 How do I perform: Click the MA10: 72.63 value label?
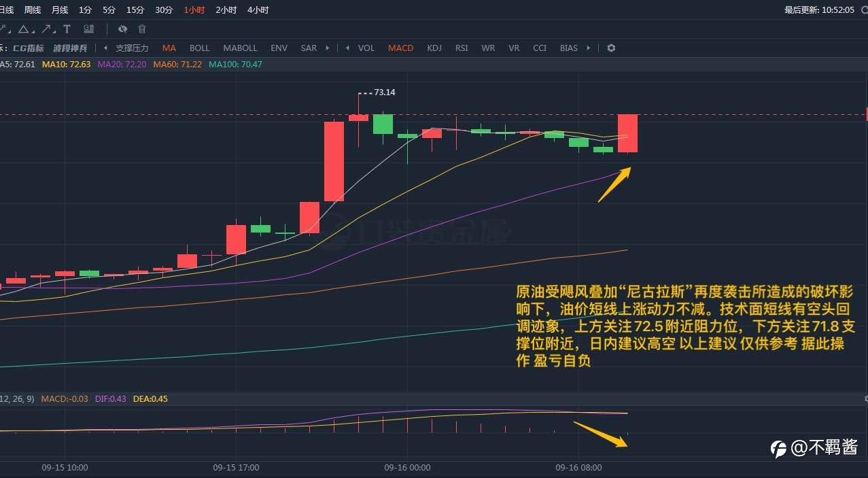click(66, 65)
